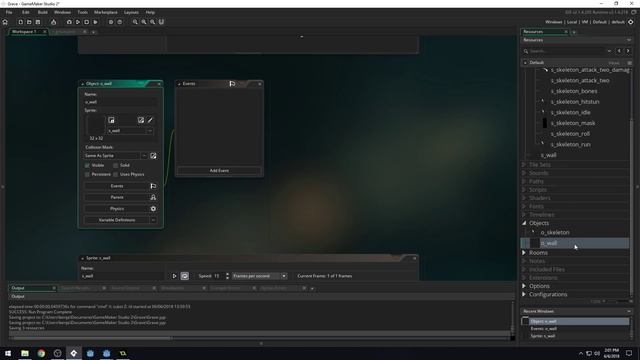
Task: Open edit sprite icon beside the pencil
Action: point(141,120)
